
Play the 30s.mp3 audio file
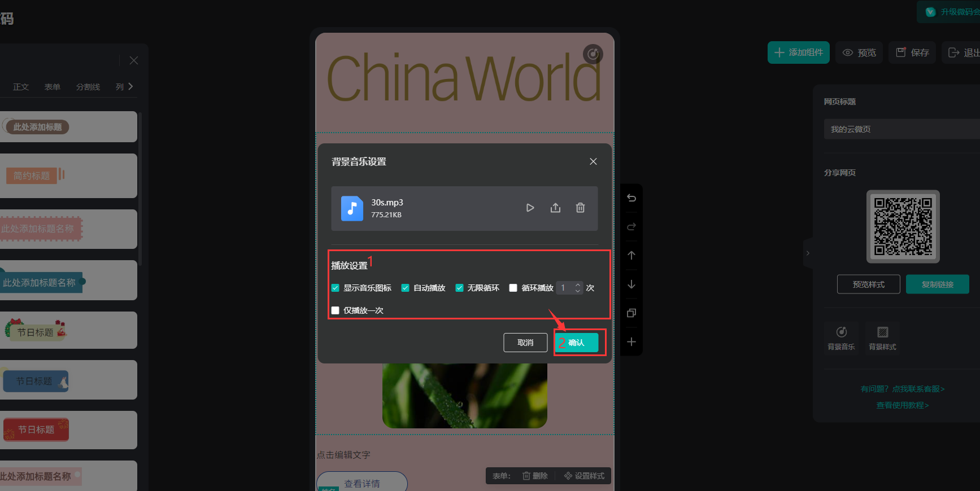(x=530, y=208)
